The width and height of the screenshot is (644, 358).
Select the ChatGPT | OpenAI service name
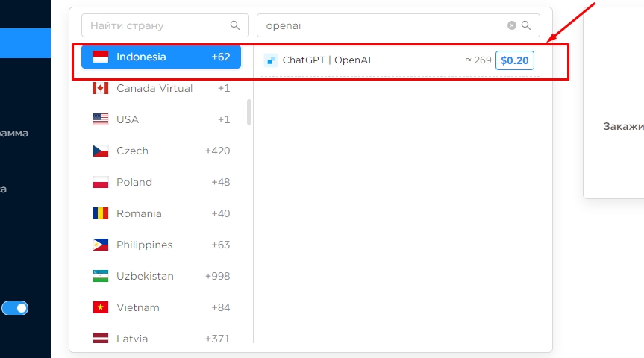point(327,60)
